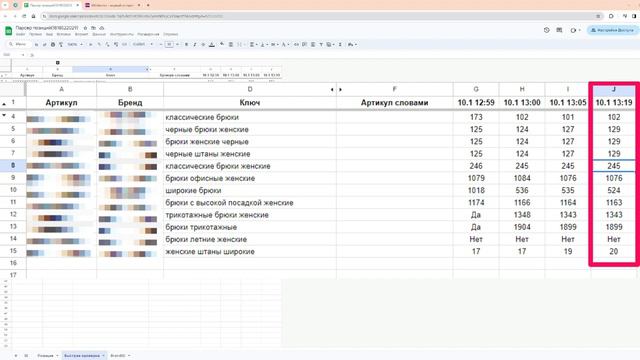
Task: Expand hidden rows arrow at row 4
Action: click(x=4, y=116)
